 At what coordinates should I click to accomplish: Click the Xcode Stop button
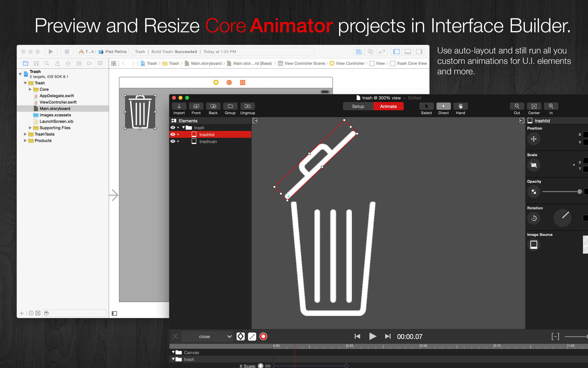coord(67,52)
